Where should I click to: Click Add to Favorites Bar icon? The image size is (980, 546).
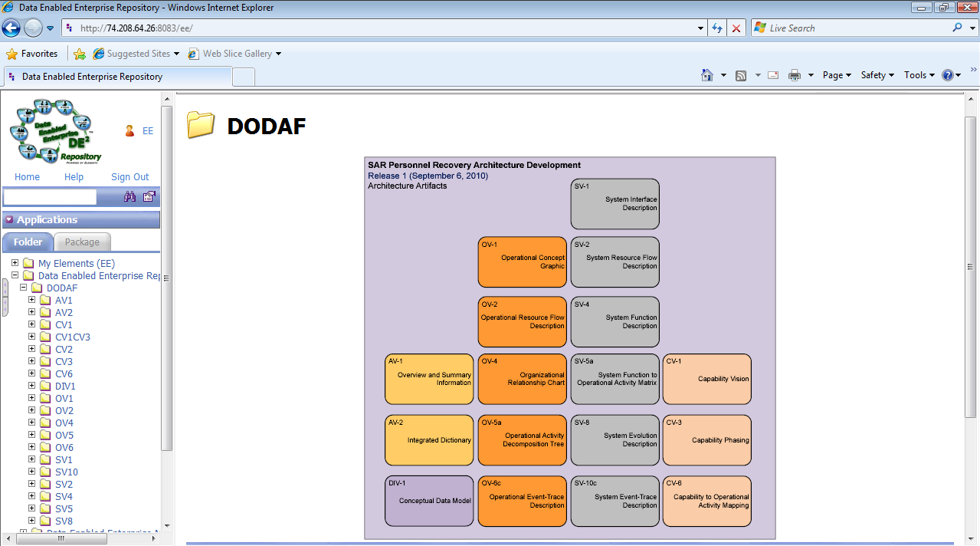click(x=80, y=54)
